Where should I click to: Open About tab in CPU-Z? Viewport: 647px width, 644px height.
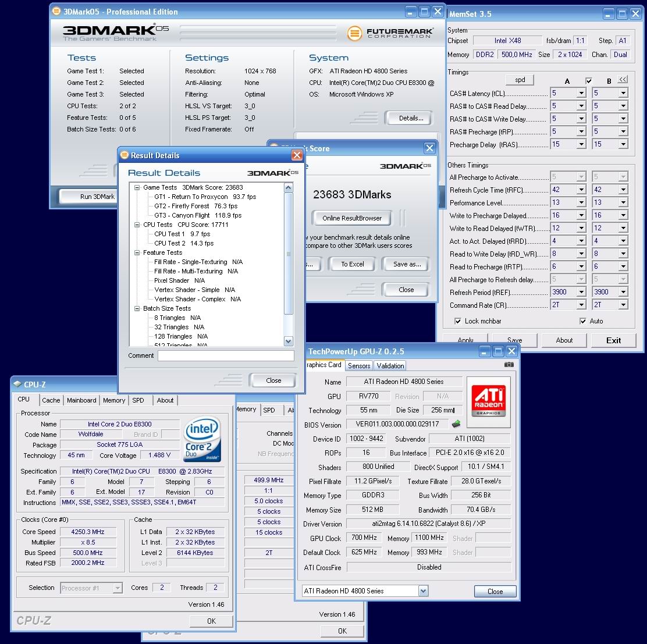tap(165, 400)
